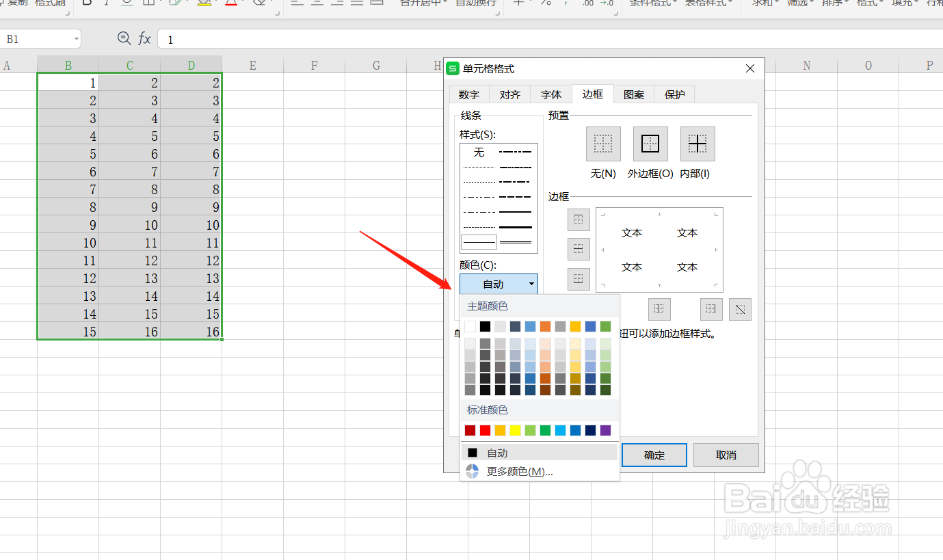This screenshot has height=560, width=943.
Task: Select column D header
Action: pos(191,65)
